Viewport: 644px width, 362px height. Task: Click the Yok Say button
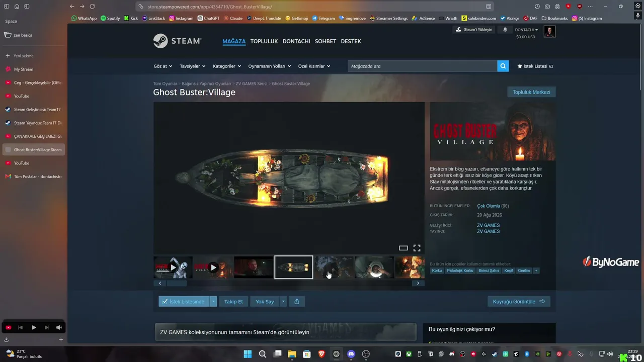(265, 301)
